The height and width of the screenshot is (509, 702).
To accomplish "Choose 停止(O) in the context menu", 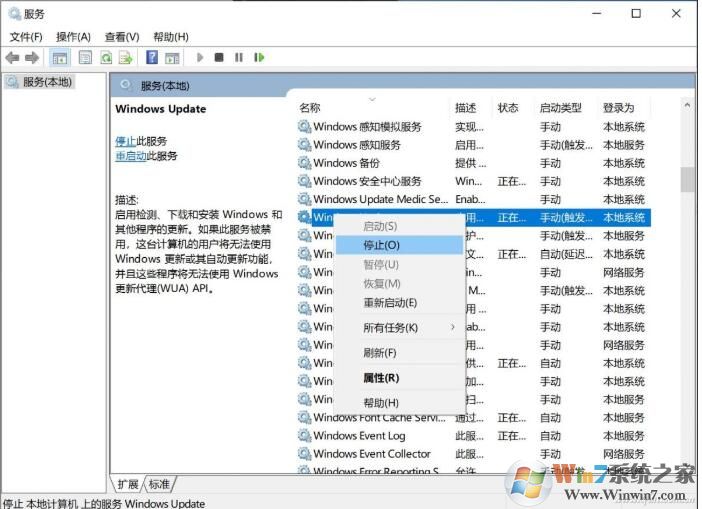I will pos(399,245).
